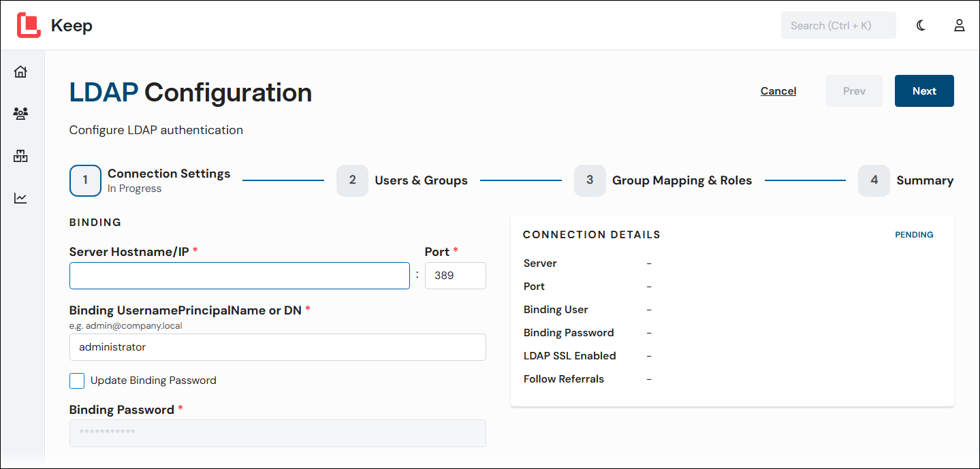Click the Server Hostname/IP input field
980x469 pixels.
pos(240,276)
